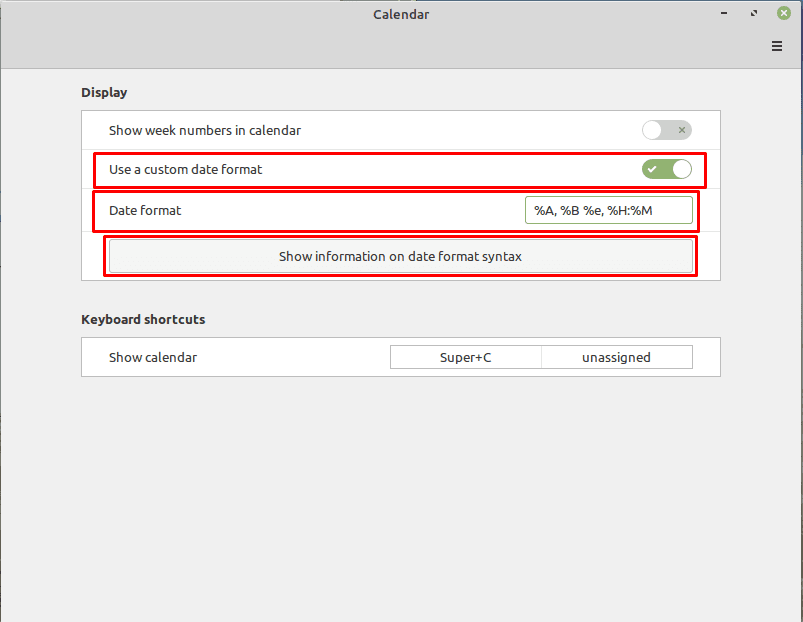Click the Keyboard shortcuts section heading
This screenshot has height=622, width=803.
coord(143,319)
